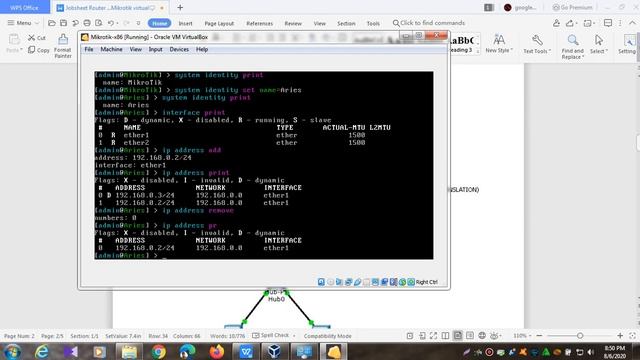Click the Redo arrow in WPS toolbar
Viewport: 640px width, 360px height.
[x=127, y=23]
